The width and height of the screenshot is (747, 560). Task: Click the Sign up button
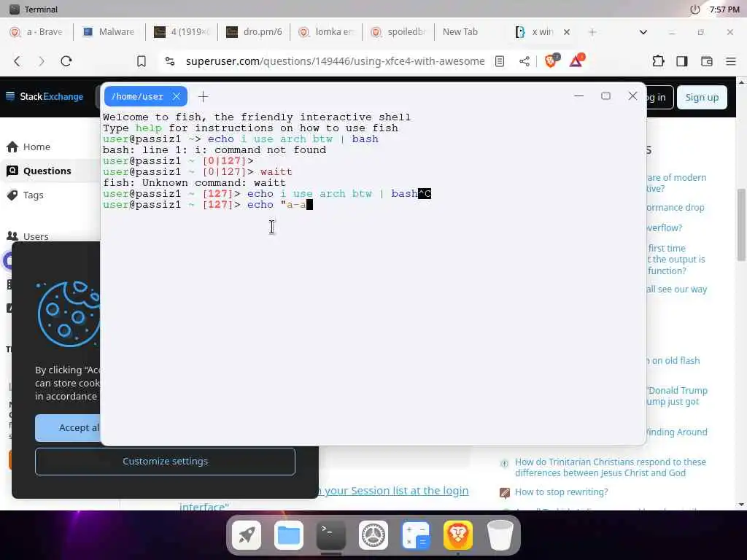coord(702,97)
